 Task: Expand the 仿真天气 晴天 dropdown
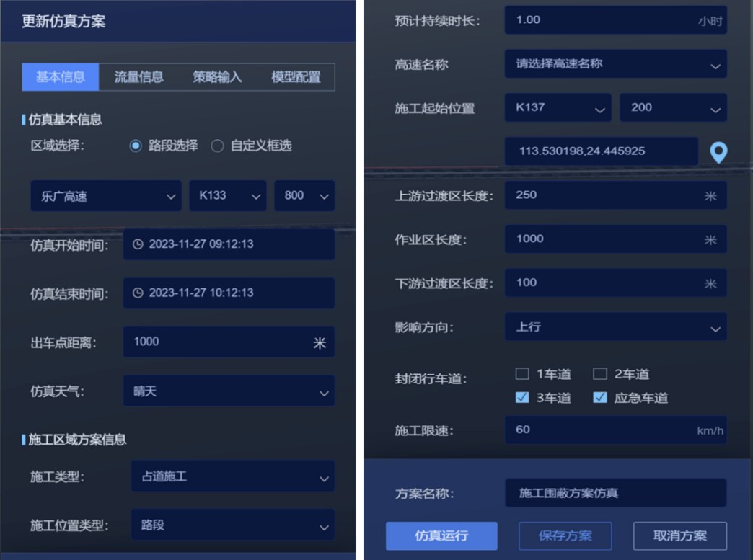229,391
